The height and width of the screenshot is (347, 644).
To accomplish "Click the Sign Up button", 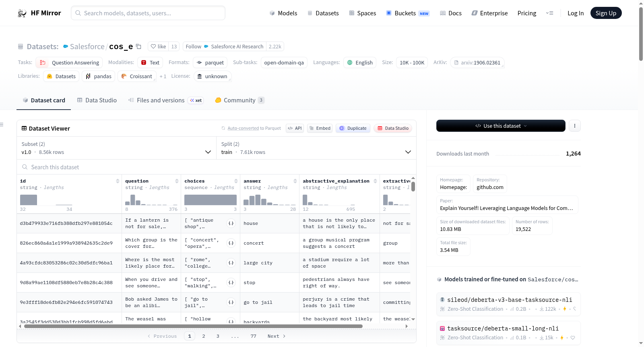I will pos(606,13).
